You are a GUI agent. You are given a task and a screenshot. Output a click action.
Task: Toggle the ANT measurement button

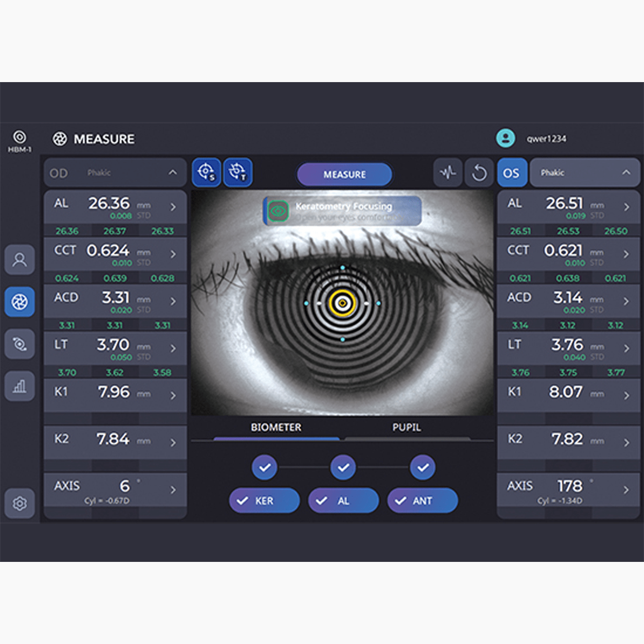coord(423,501)
